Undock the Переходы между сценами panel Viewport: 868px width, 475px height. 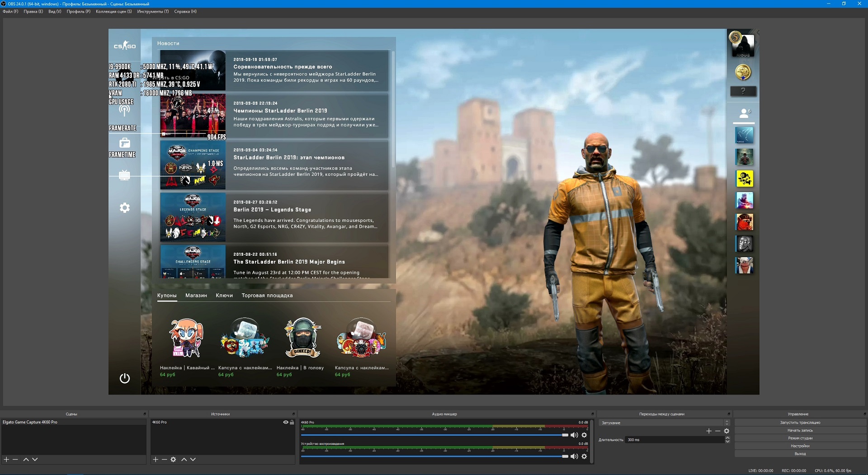click(x=729, y=414)
